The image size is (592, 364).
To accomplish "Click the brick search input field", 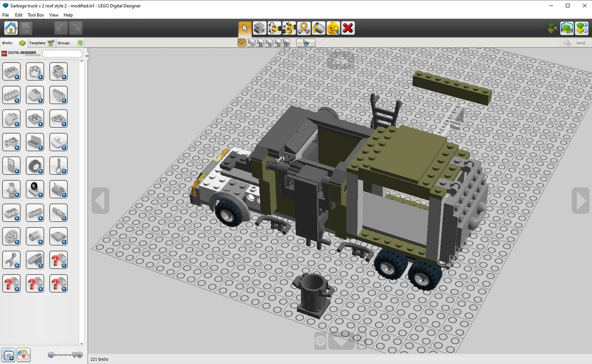I will 62,53.
